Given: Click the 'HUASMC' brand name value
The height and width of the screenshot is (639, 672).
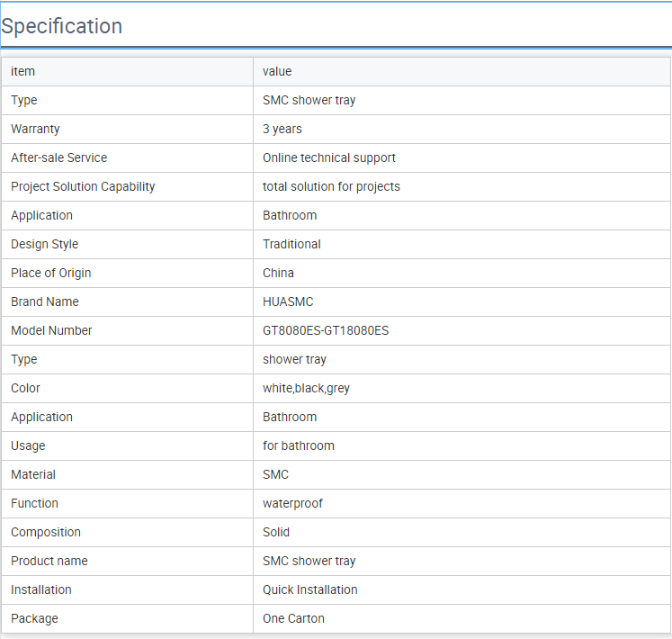Looking at the screenshot, I should [288, 301].
